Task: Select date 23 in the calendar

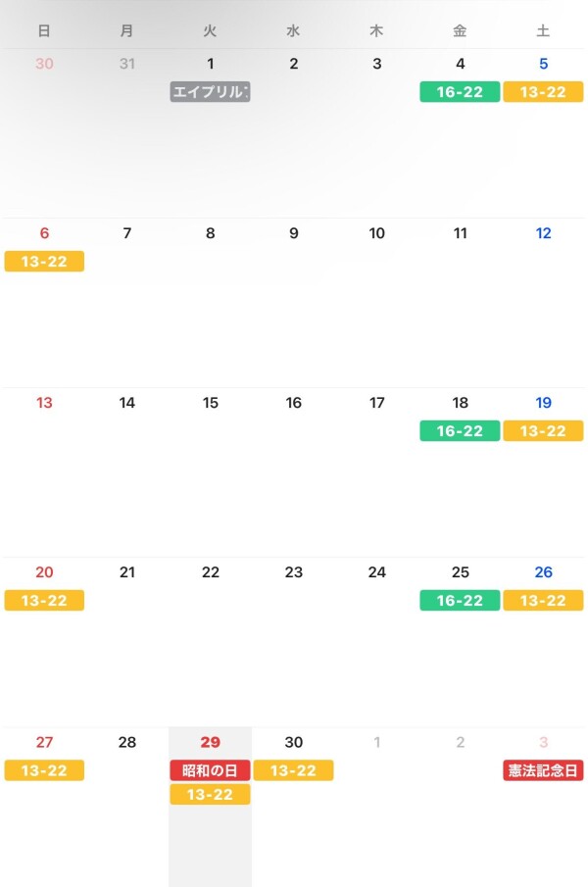Action: point(293,572)
